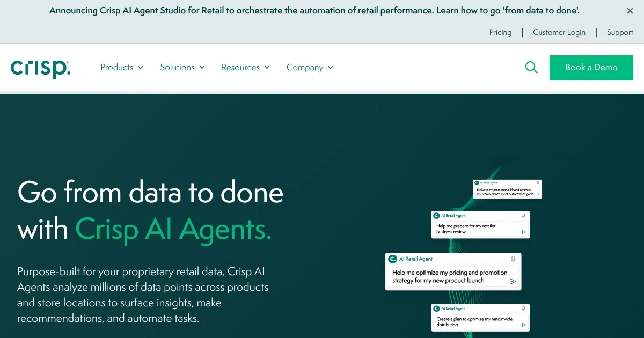Screen dimensions: 644x338
Task: Click 'Evaluate my promotional lift' card text
Action: click(x=504, y=192)
